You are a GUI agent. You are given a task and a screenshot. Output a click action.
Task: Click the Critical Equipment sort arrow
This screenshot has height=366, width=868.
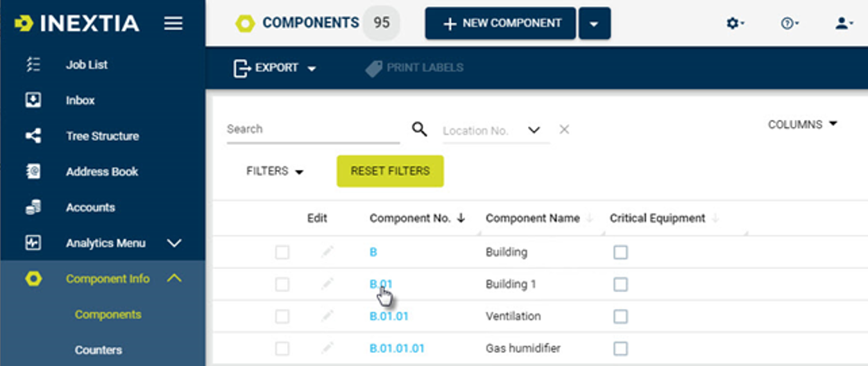[715, 218]
